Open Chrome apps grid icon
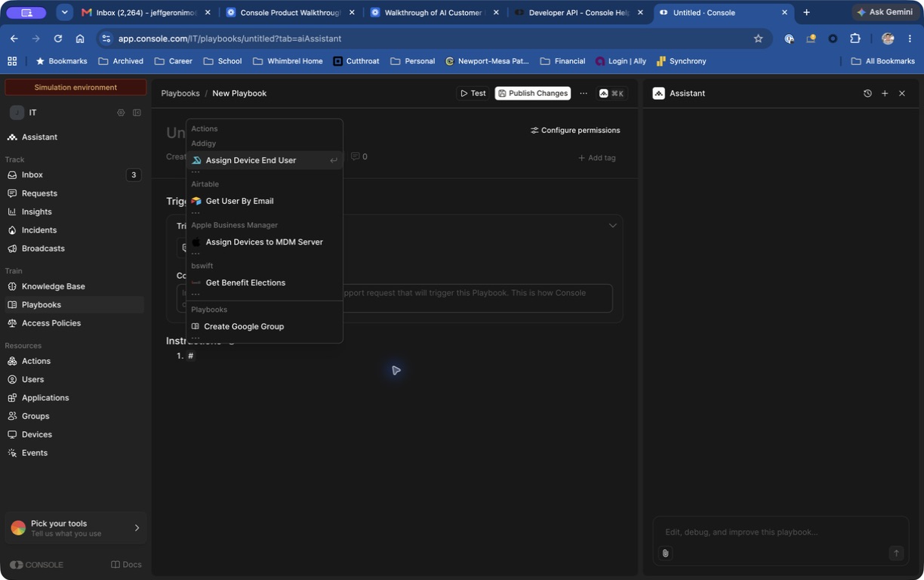 click(x=12, y=61)
